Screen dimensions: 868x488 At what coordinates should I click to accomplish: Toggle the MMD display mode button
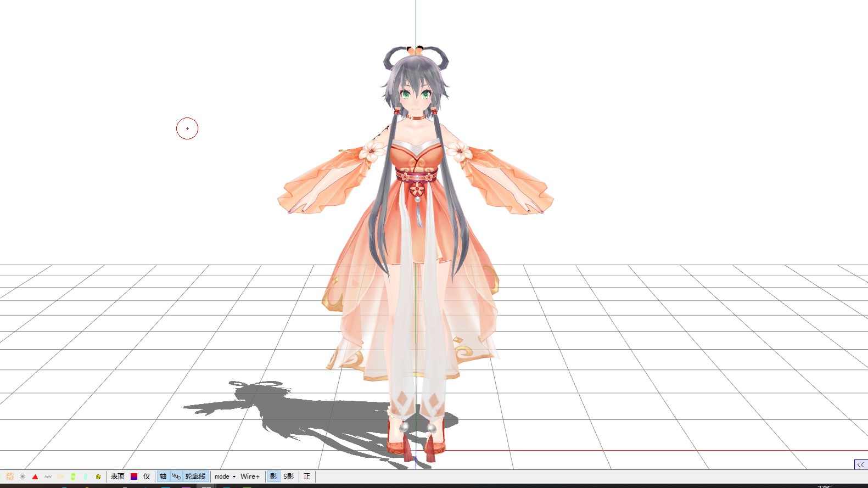coord(176,476)
